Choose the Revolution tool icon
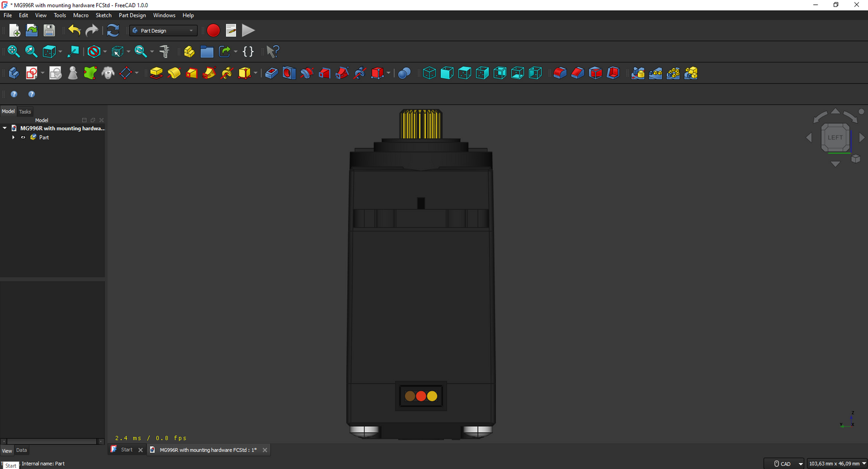 click(174, 73)
